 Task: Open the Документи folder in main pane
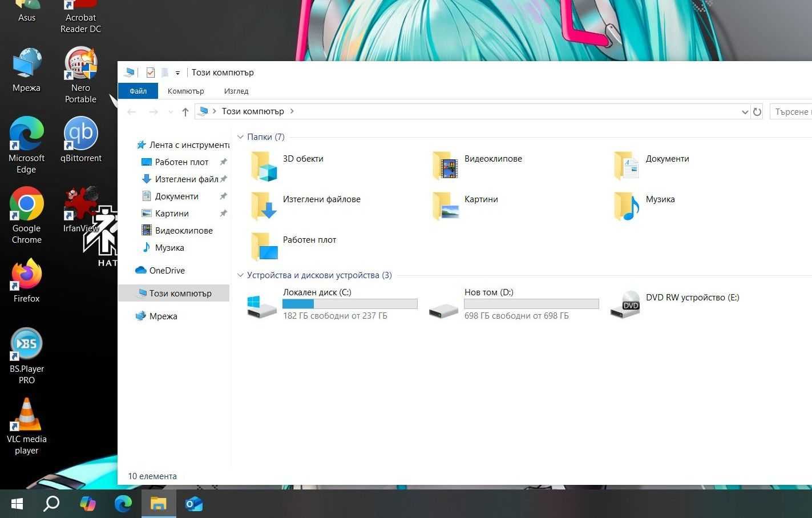[x=651, y=166]
